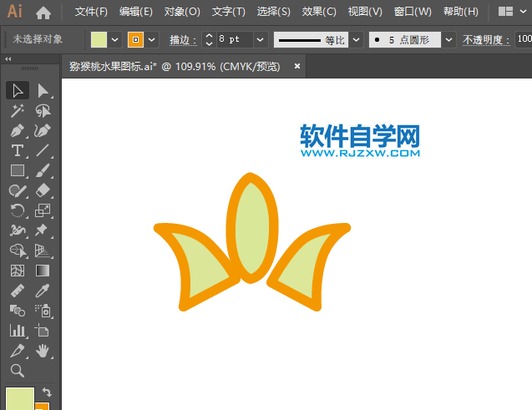Image resolution: width=532 pixels, height=410 pixels.
Task: Swap fill and stroke colors arrow
Action: [x=47, y=392]
